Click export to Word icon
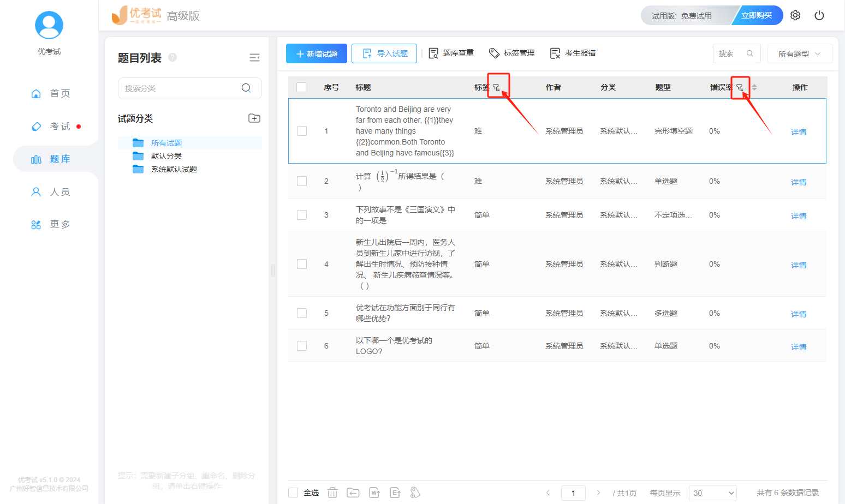The width and height of the screenshot is (845, 504). click(x=374, y=493)
